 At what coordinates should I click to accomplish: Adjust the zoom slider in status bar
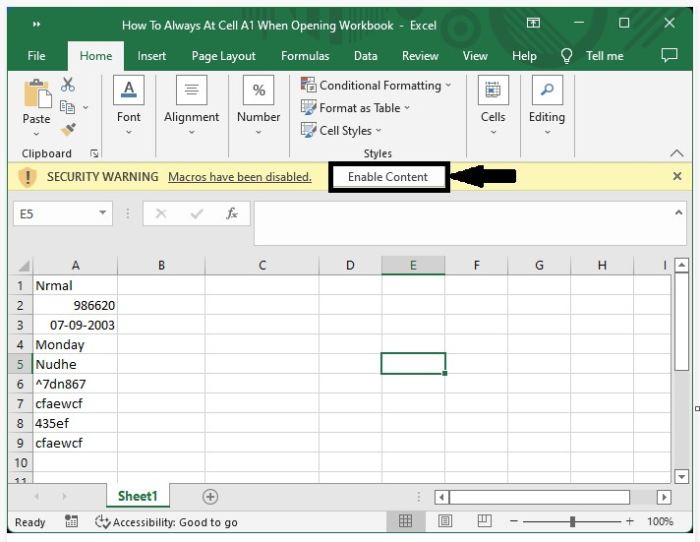pyautogui.click(x=572, y=521)
